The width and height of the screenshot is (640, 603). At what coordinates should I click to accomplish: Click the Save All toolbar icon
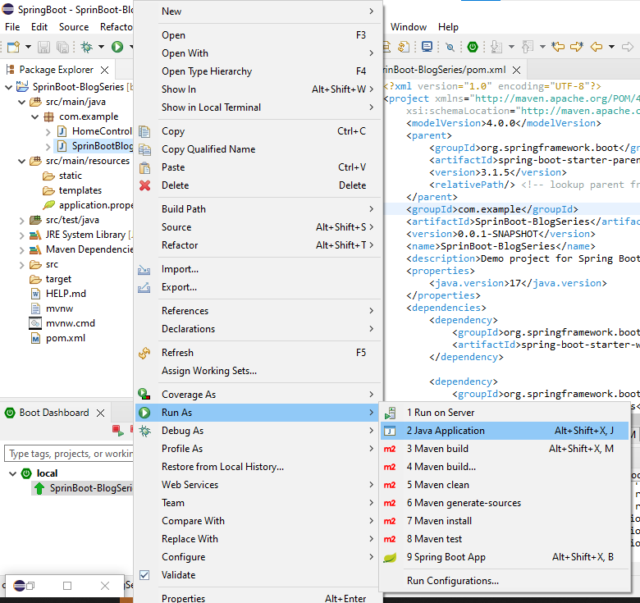tap(62, 47)
